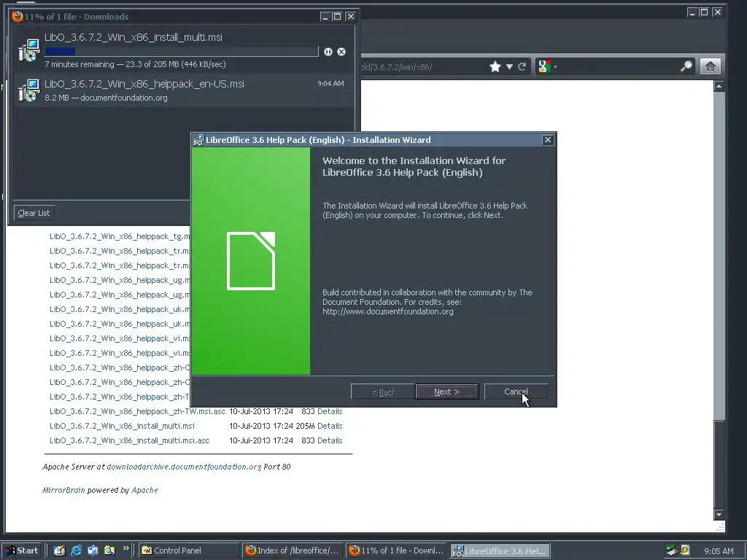
Task: Open the Apache link in the footer
Action: pyautogui.click(x=145, y=490)
